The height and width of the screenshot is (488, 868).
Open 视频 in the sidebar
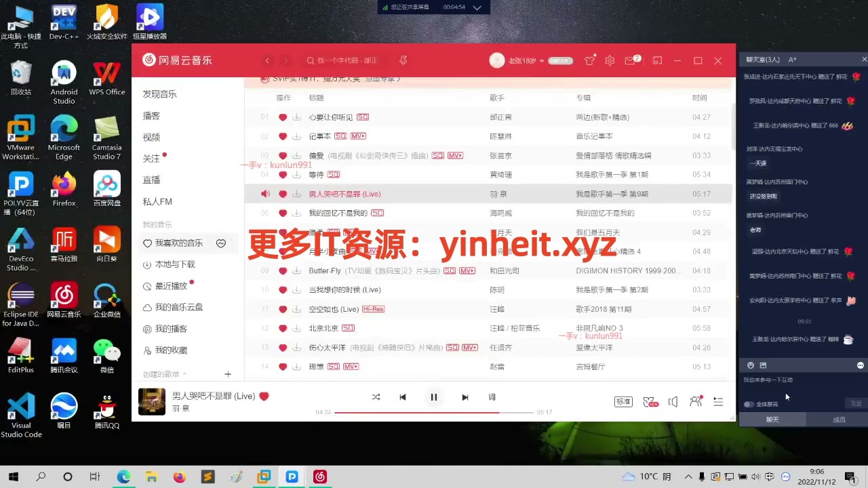click(151, 138)
